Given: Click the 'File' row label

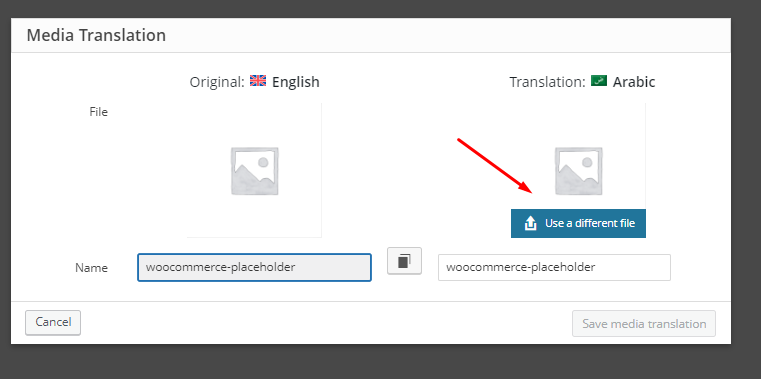Looking at the screenshot, I should pos(99,112).
